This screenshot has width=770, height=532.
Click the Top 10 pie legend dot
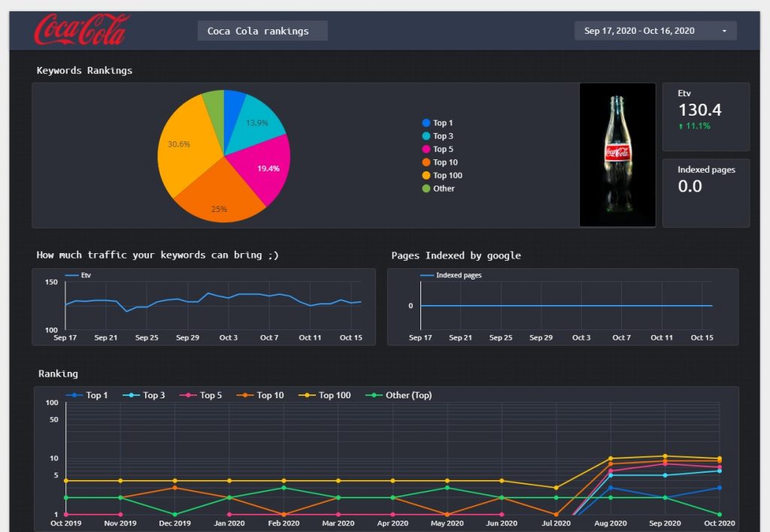[x=426, y=162]
